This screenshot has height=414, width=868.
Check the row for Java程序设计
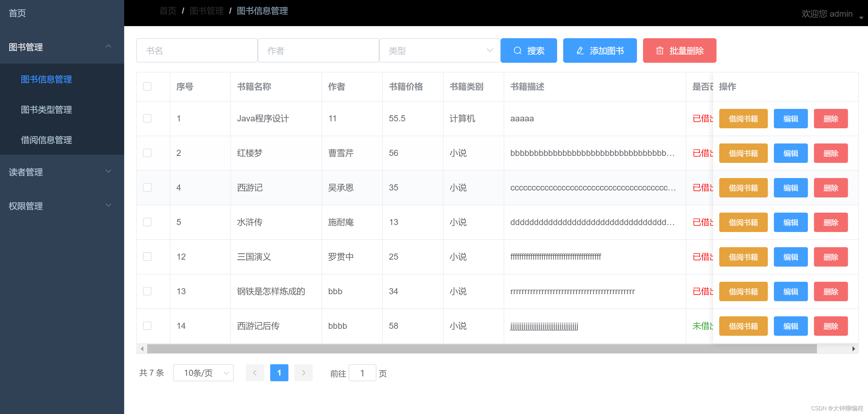click(147, 119)
